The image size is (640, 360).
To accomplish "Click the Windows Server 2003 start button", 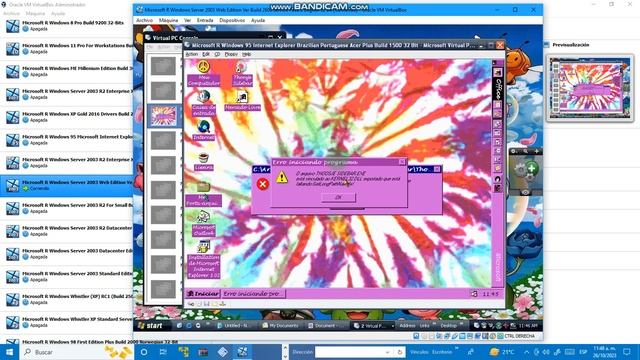I will (151, 325).
